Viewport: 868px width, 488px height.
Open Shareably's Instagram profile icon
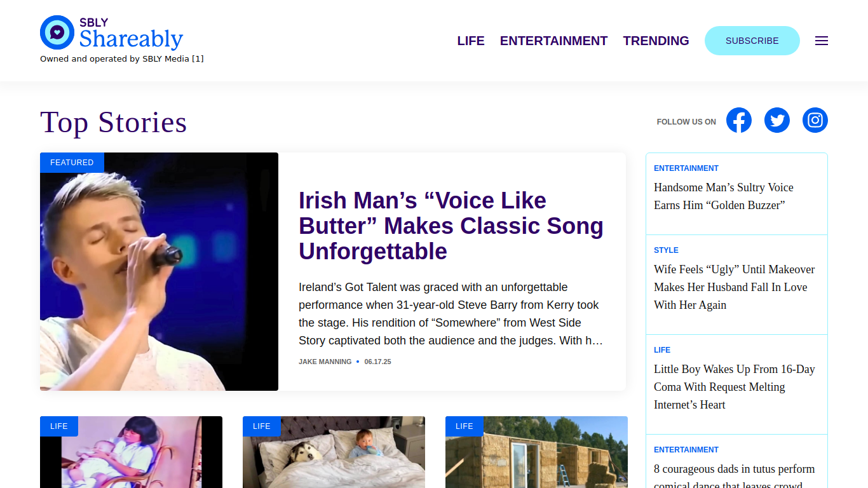815,120
